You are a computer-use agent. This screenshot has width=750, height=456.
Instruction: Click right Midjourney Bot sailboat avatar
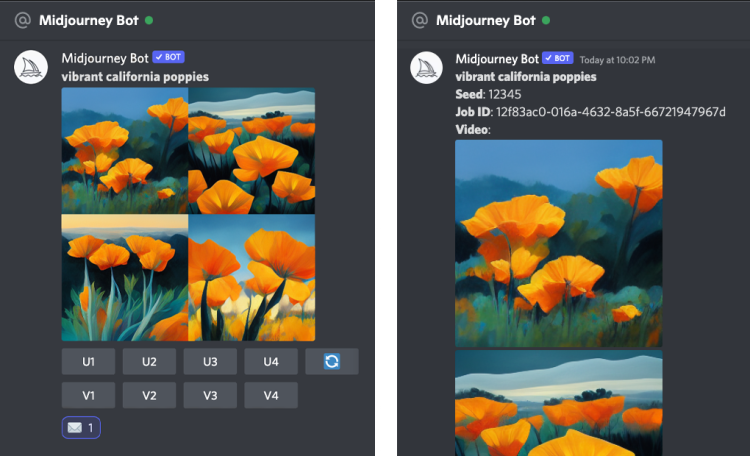426,67
